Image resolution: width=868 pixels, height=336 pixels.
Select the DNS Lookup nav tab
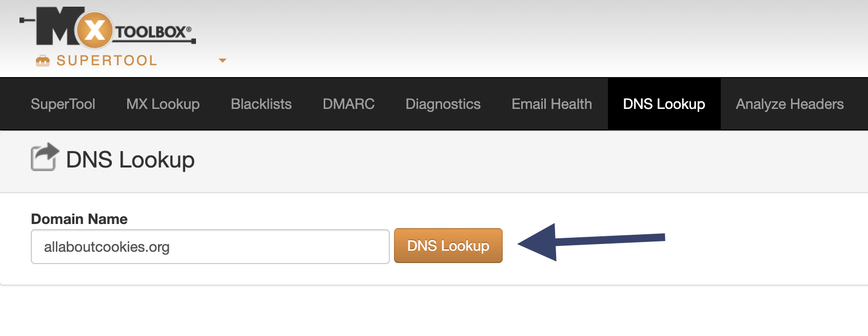[664, 104]
